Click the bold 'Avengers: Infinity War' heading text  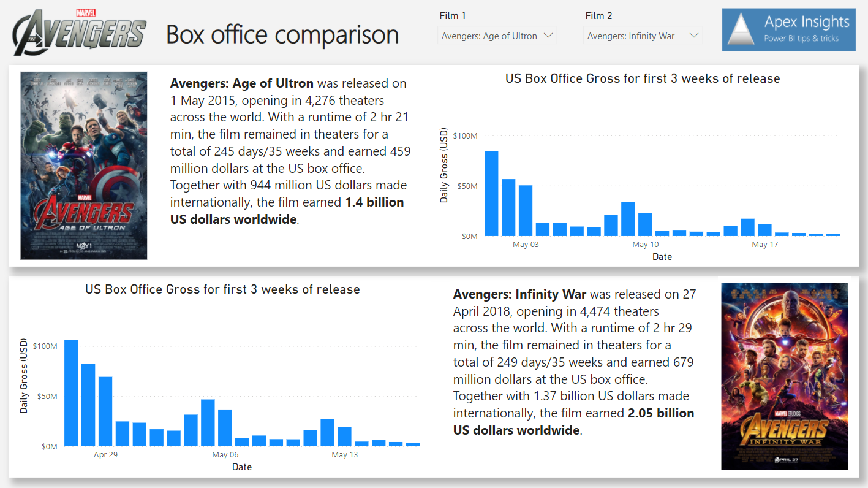(519, 294)
